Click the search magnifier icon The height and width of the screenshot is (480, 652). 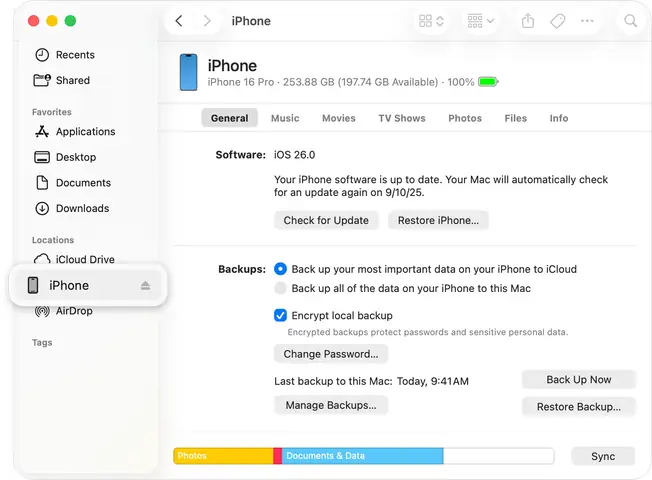pos(631,21)
